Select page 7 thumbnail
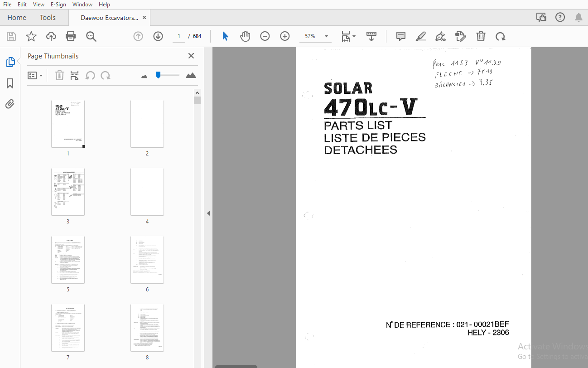The image size is (588, 368). [x=68, y=328]
